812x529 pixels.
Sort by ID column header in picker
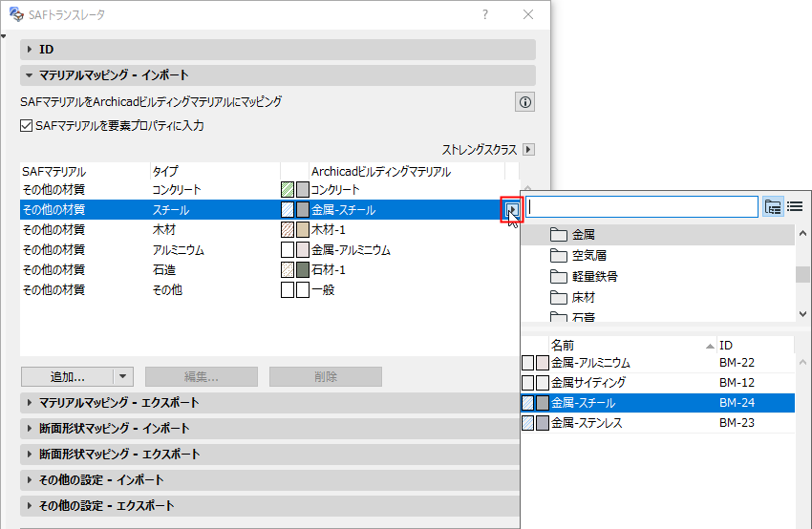[x=756, y=346]
